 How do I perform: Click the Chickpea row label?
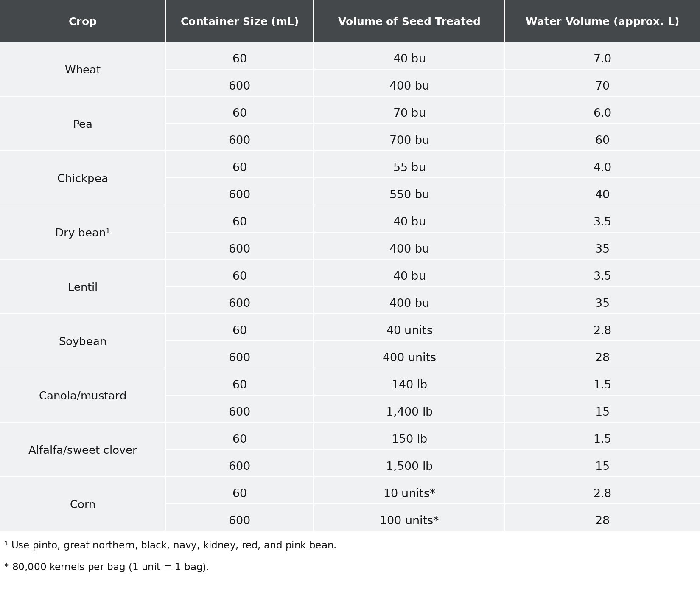[x=82, y=178]
